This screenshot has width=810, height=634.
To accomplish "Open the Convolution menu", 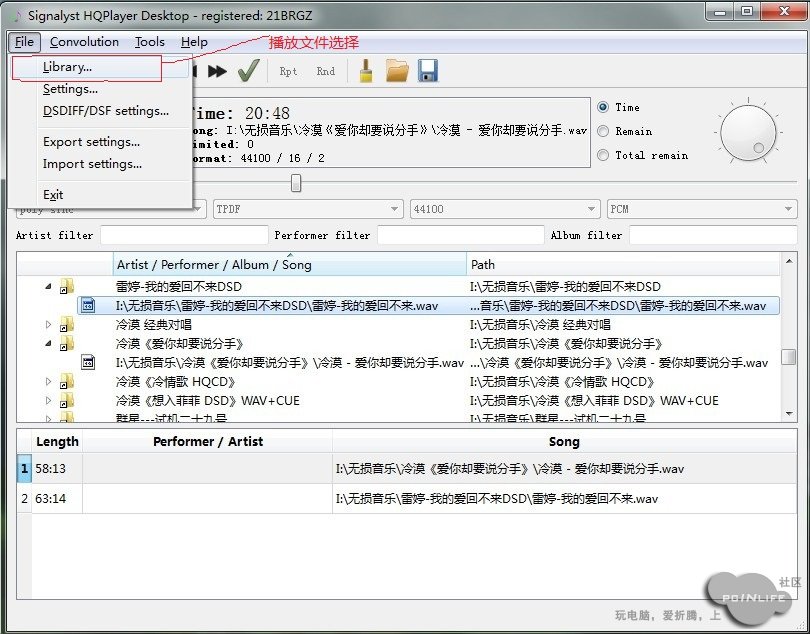I will 84,42.
